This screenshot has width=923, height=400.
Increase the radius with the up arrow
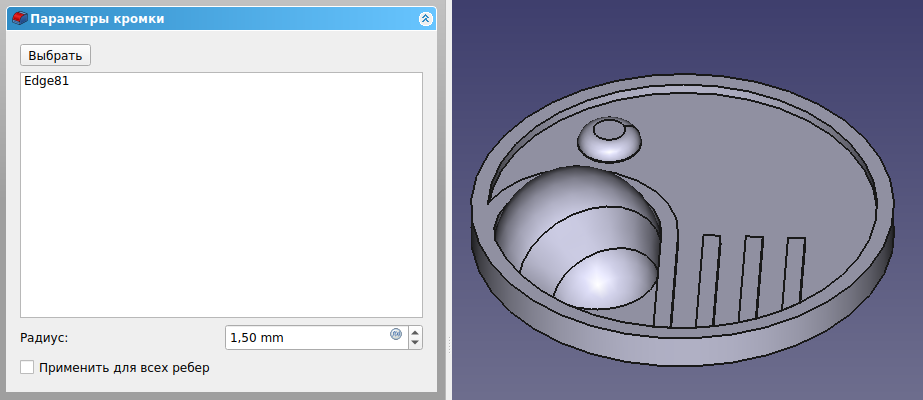pyautogui.click(x=416, y=332)
